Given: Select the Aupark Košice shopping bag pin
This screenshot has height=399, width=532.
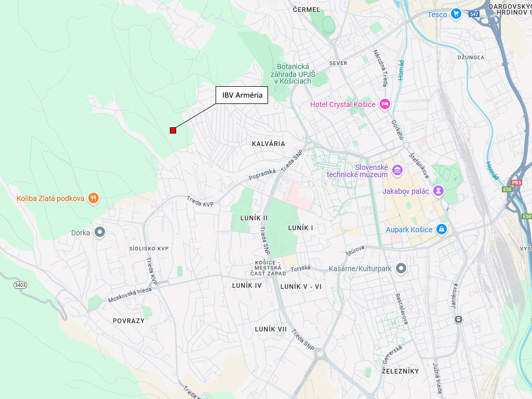Looking at the screenshot, I should click(x=442, y=229).
